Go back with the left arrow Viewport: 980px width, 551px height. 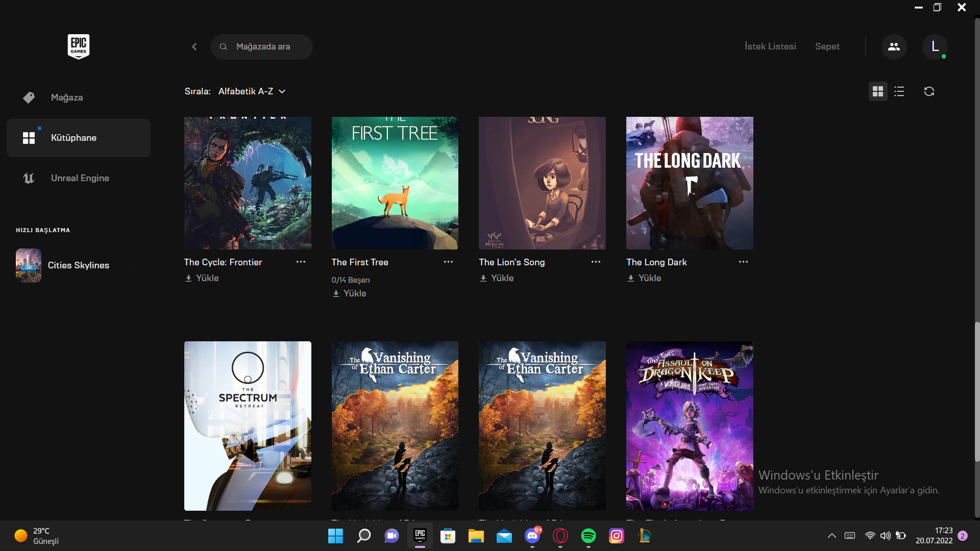tap(194, 46)
